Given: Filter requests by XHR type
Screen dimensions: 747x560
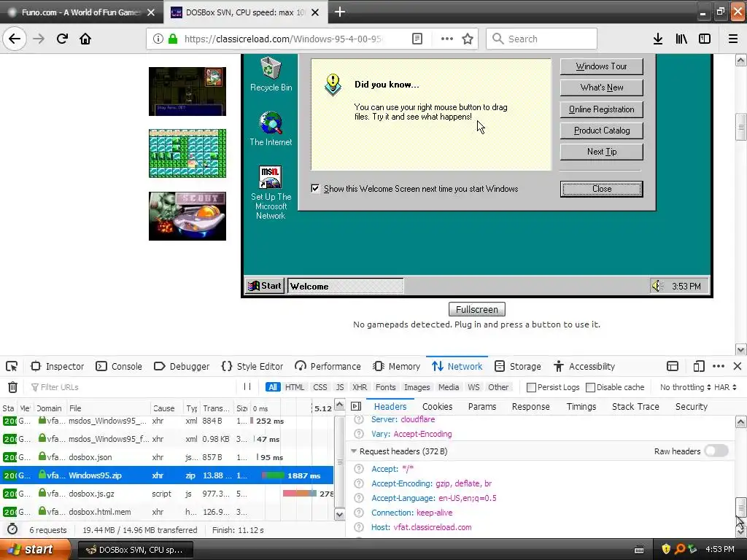Looking at the screenshot, I should (359, 387).
